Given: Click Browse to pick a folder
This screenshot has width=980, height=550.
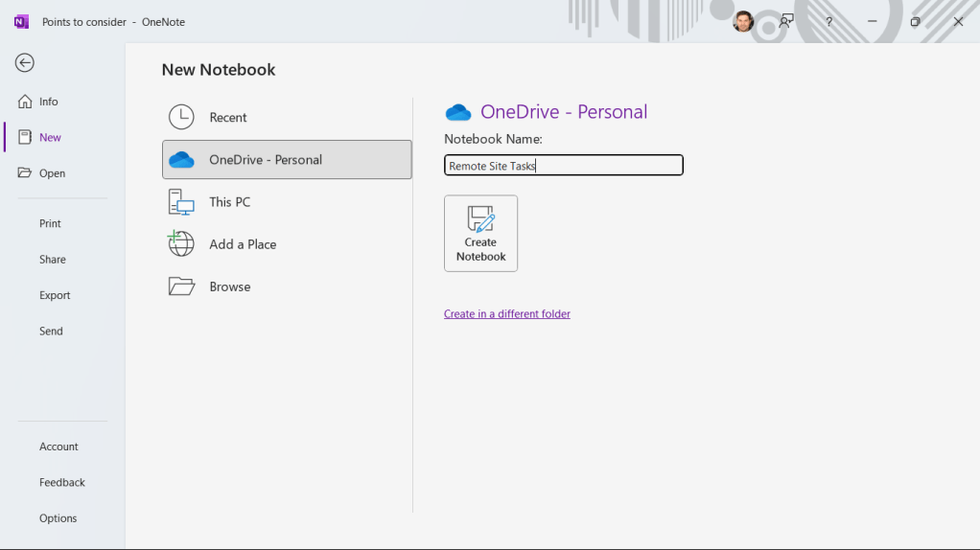Looking at the screenshot, I should coord(287,286).
